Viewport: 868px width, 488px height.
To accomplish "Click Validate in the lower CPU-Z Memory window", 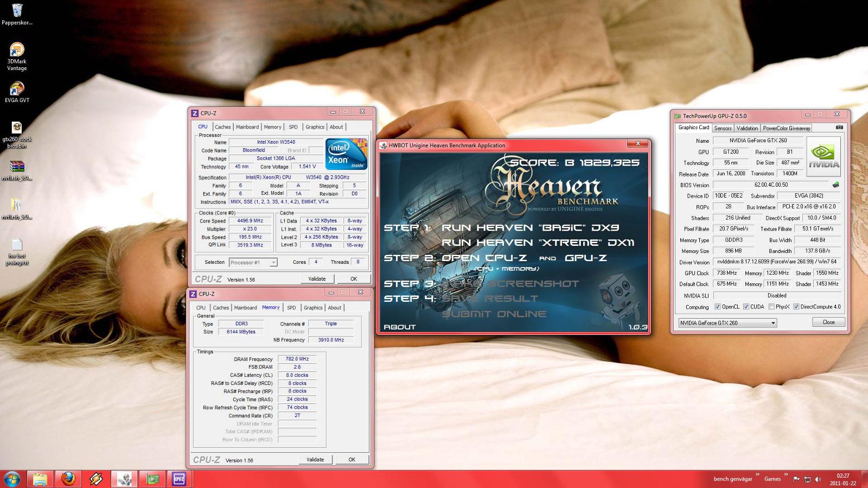I will pos(315,459).
